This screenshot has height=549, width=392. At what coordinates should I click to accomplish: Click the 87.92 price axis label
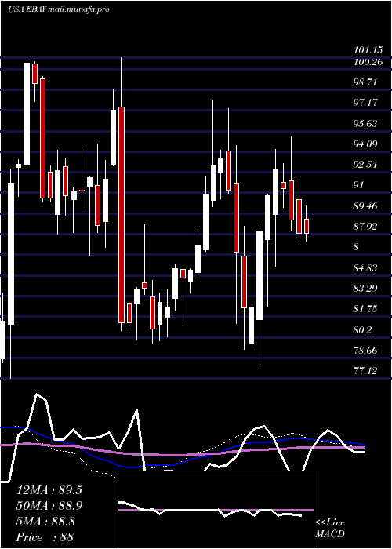click(x=365, y=227)
